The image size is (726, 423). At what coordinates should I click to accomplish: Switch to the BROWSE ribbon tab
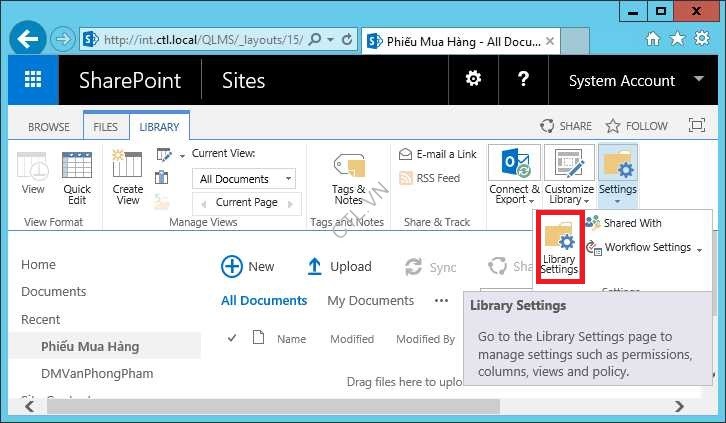(x=49, y=127)
